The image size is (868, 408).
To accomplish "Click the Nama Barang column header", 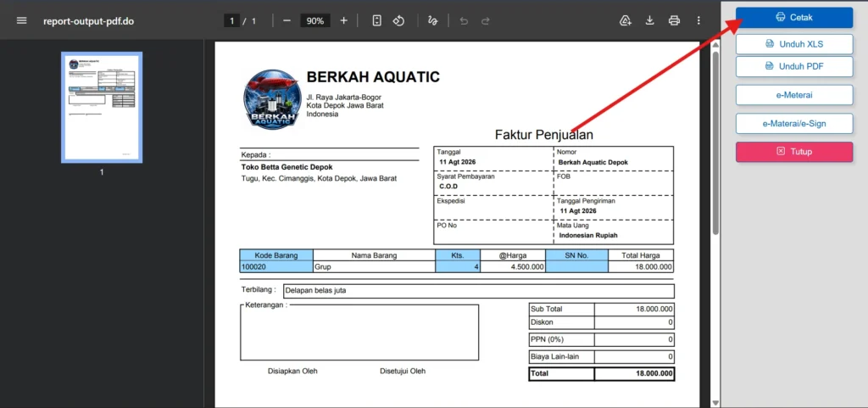I will [x=374, y=255].
